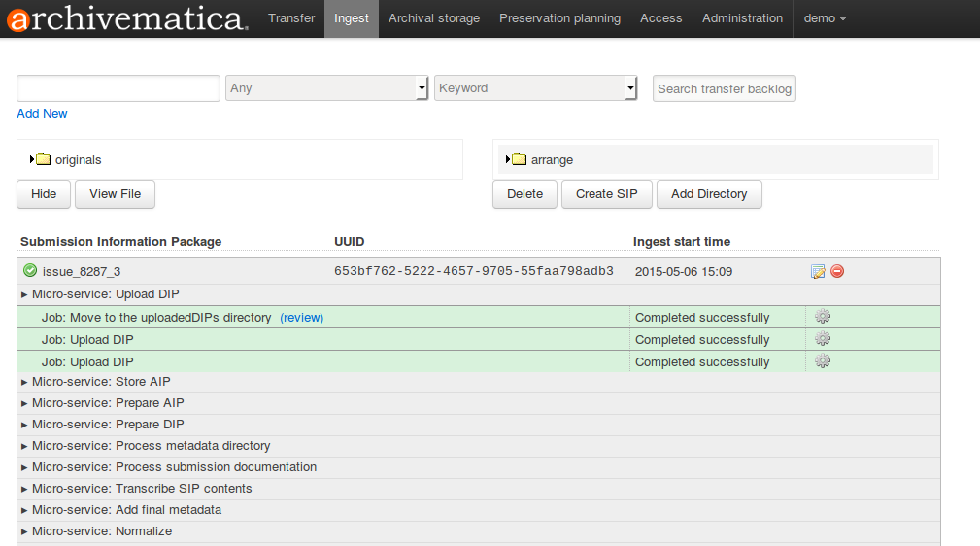
Task: Click green check status icon beside issue_8287_3
Action: tap(30, 270)
